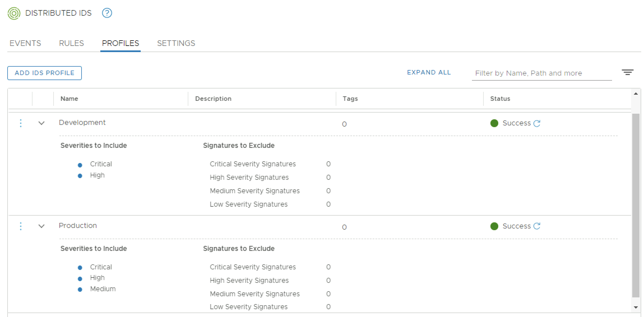
Task: Click the ADD IDS PROFILE button
Action: pos(45,73)
